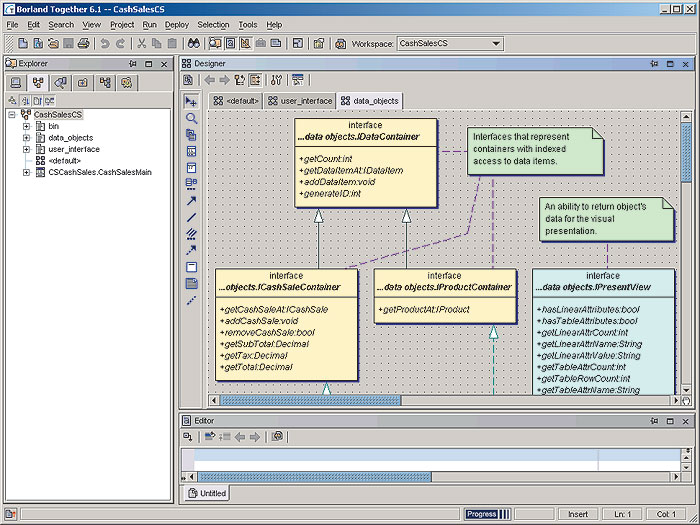
Task: Click the New file icon in main toolbar
Action: pos(23,43)
